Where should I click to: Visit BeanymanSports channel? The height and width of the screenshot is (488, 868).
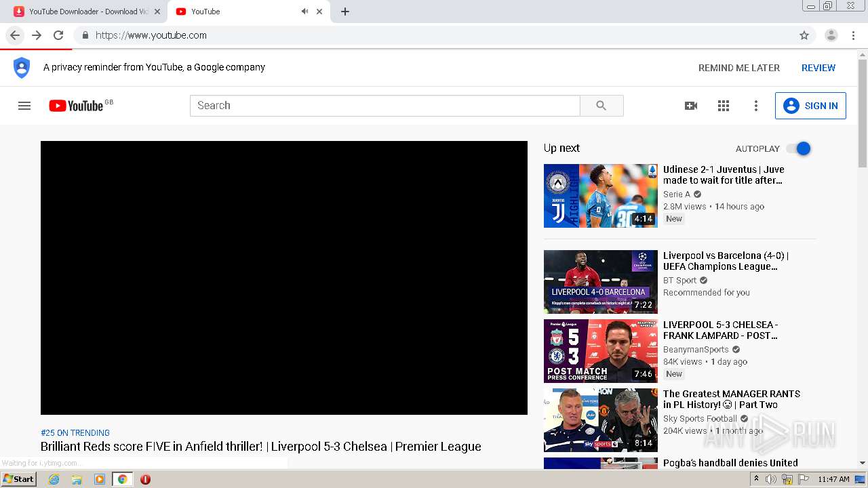click(696, 349)
